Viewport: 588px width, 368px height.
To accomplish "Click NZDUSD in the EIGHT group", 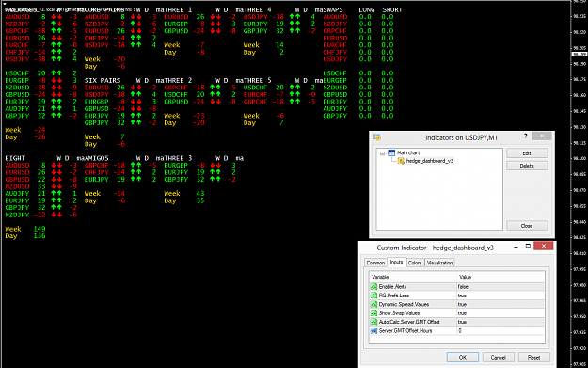I will pos(17,186).
